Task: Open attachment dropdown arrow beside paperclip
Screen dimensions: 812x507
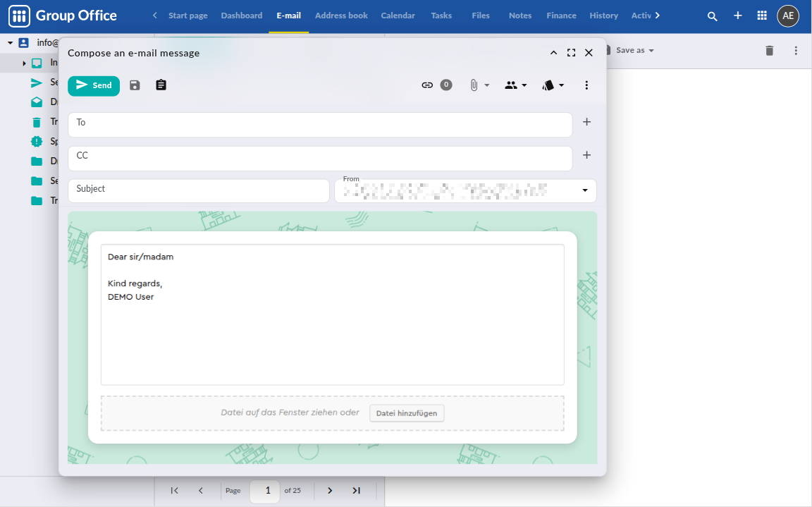Action: tap(487, 85)
